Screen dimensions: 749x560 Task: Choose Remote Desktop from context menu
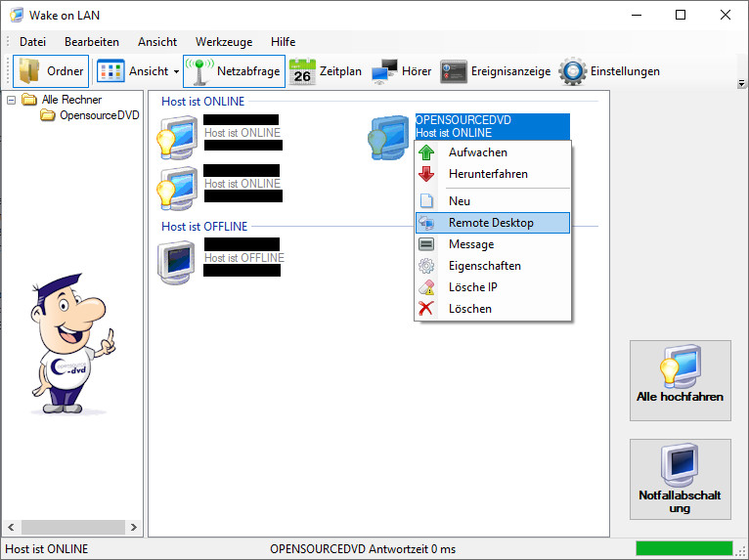click(x=491, y=223)
